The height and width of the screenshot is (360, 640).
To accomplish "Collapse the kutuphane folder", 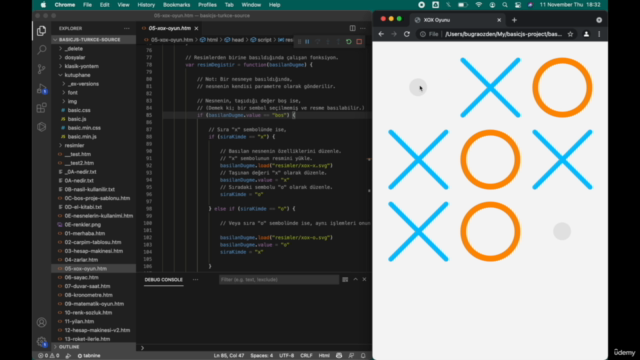I will [x=77, y=75].
